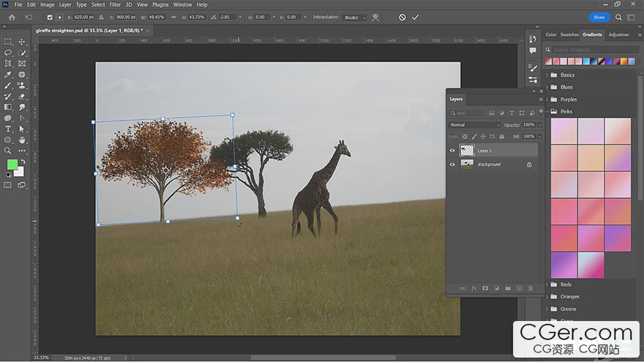This screenshot has height=362, width=644.
Task: Click the Hand tool
Action: pos(22,140)
